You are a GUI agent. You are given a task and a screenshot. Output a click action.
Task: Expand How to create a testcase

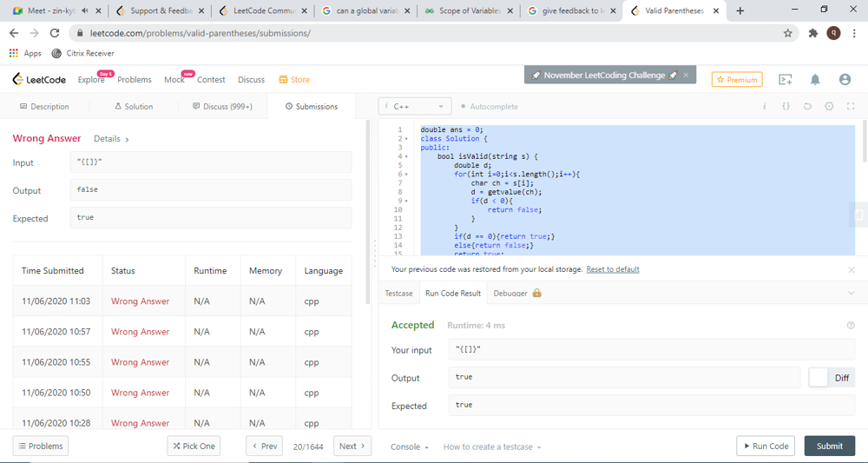[491, 446]
